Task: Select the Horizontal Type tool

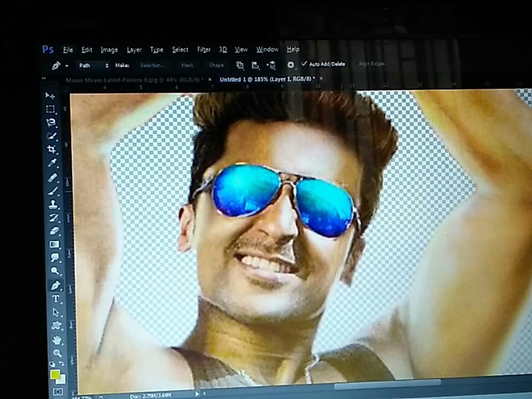Action: (x=55, y=299)
